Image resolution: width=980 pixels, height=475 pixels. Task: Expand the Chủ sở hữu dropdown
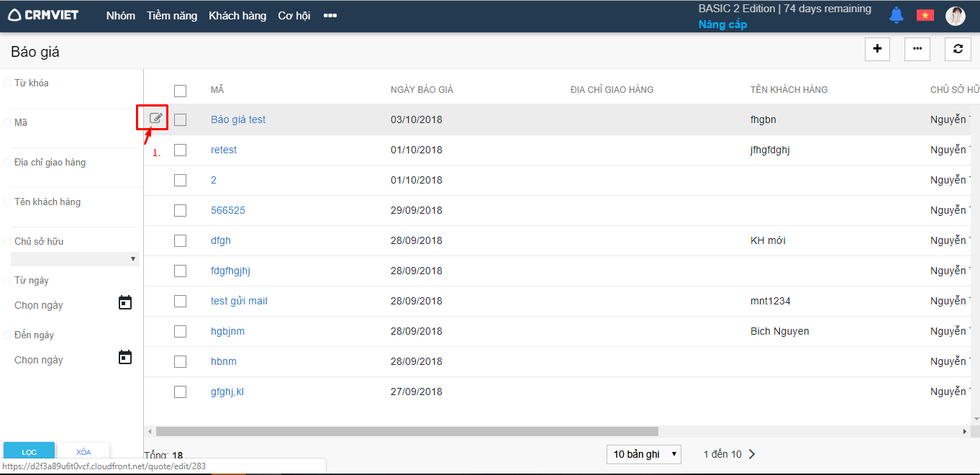point(75,259)
